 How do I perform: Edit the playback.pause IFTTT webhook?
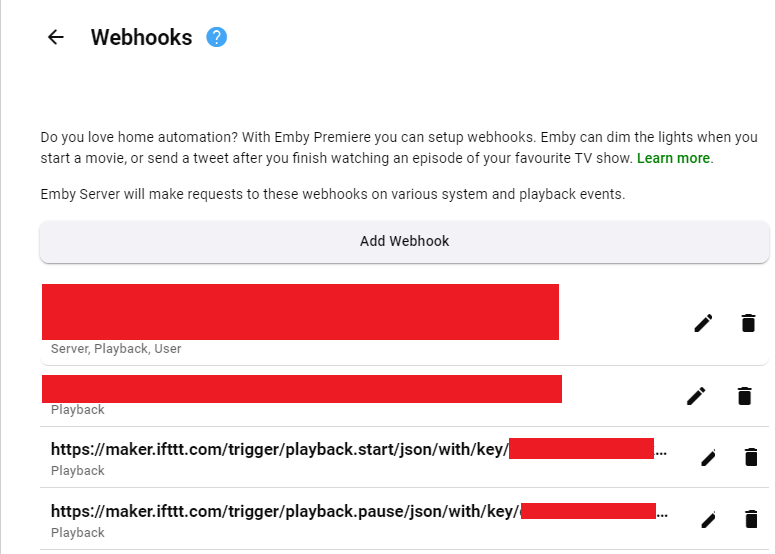click(709, 519)
